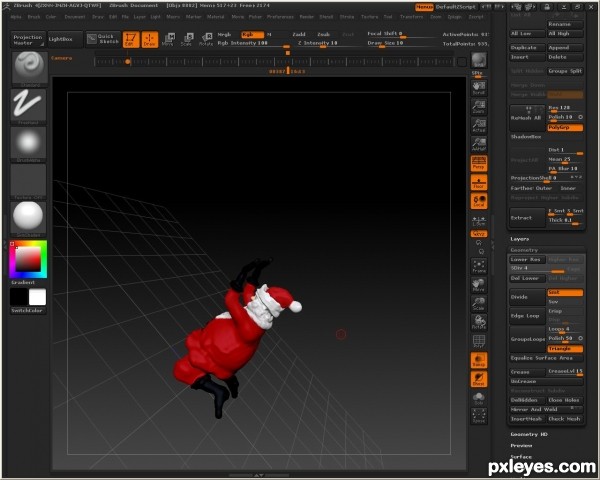Toggle the Zsub button
Viewport: 600px width, 480px height.
323,34
